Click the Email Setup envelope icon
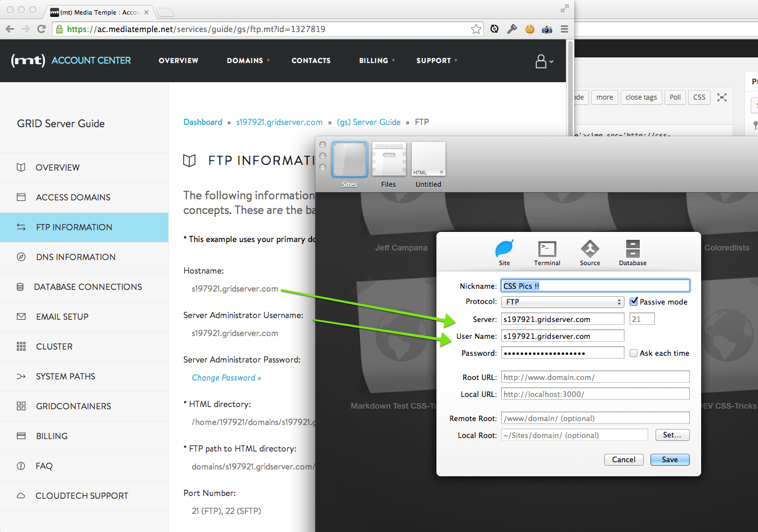Screen dimensions: 758x532 (x=21, y=316)
